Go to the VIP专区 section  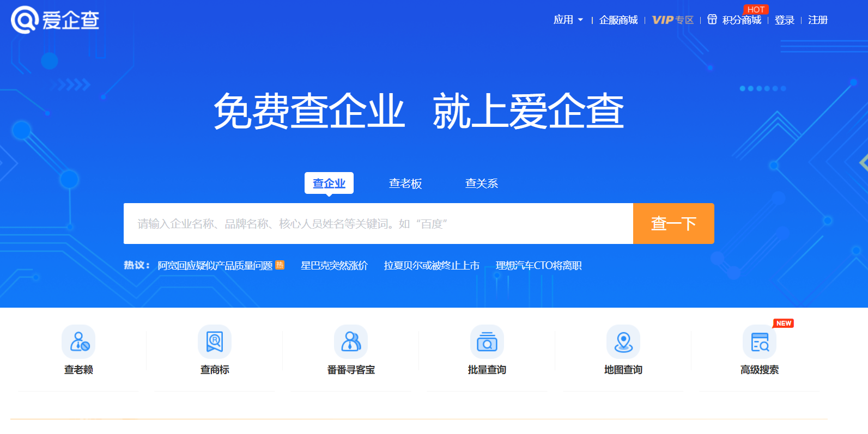pyautogui.click(x=673, y=20)
